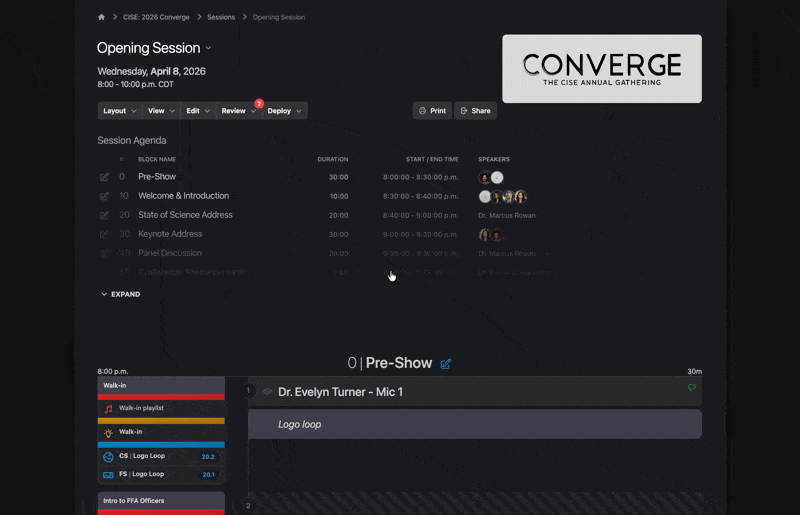Screen dimensions: 800x515
Task: Click the Share button
Action: point(475,111)
